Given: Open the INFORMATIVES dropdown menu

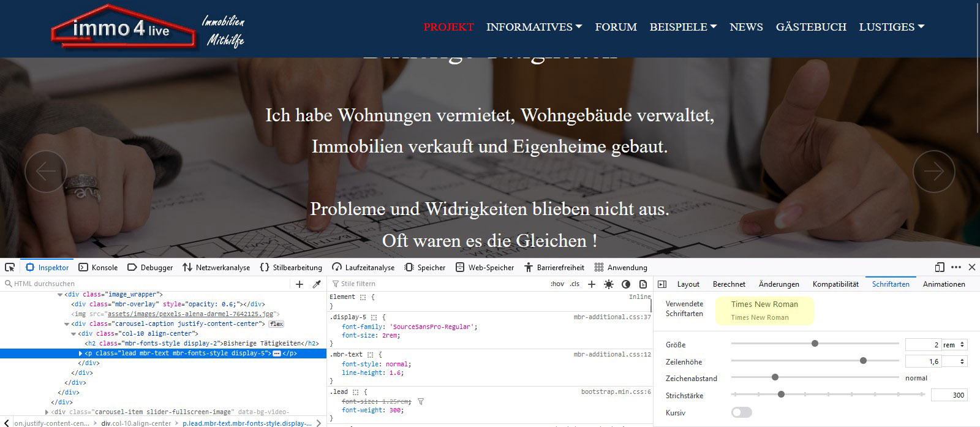Looking at the screenshot, I should (x=533, y=27).
